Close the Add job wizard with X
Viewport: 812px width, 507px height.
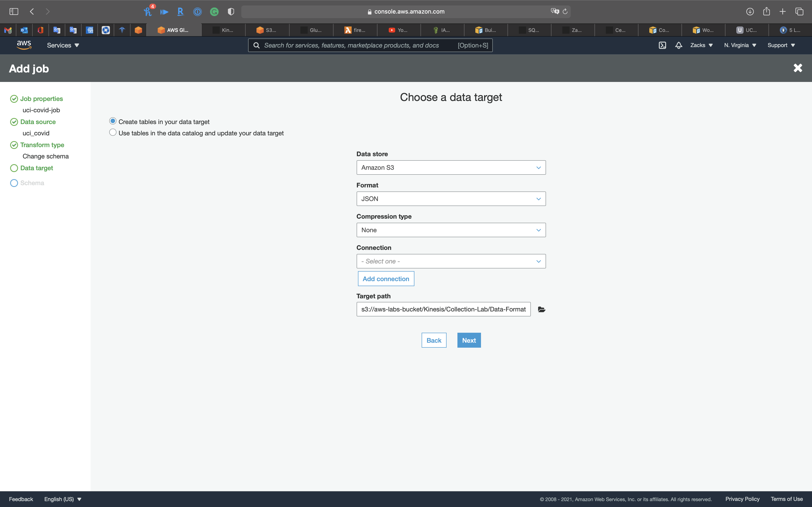797,68
